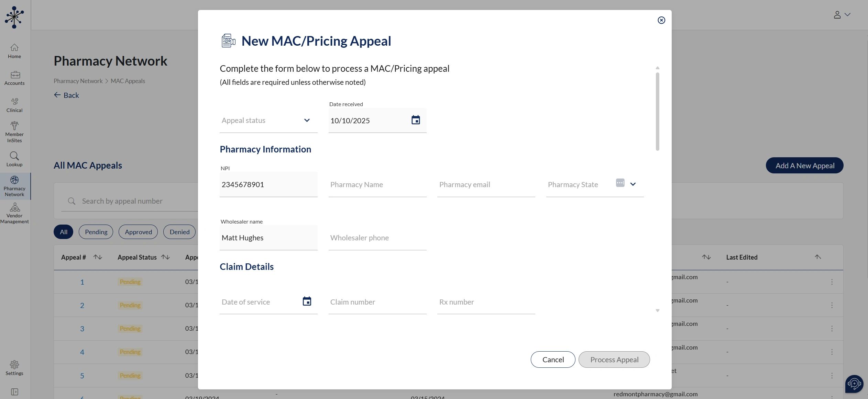The height and width of the screenshot is (399, 868).
Task: Click the Back link
Action: pos(67,95)
